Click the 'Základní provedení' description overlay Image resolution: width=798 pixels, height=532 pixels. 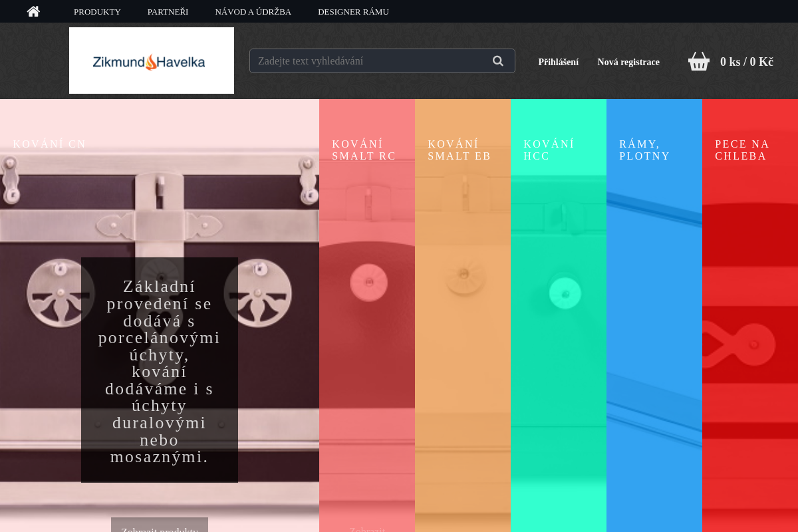[160, 370]
